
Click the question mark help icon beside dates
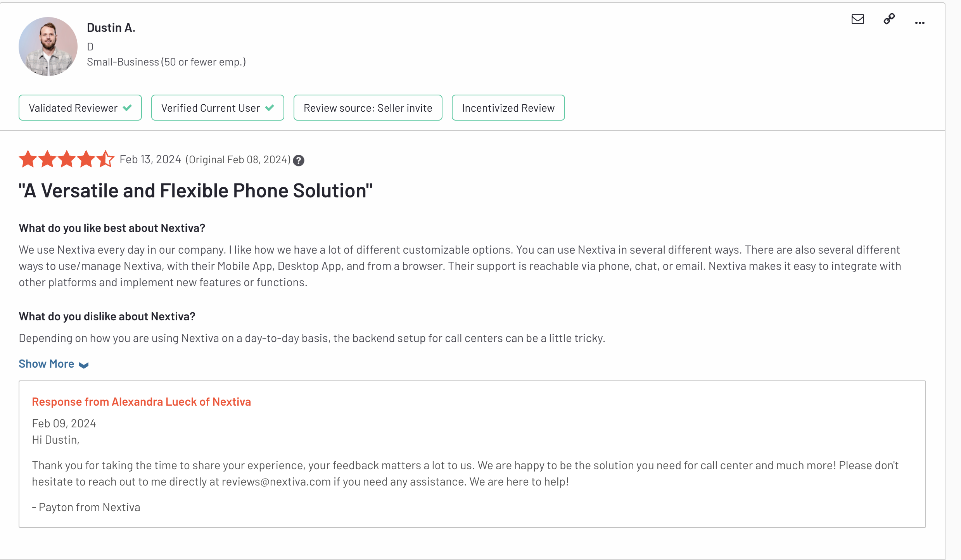pyautogui.click(x=298, y=161)
